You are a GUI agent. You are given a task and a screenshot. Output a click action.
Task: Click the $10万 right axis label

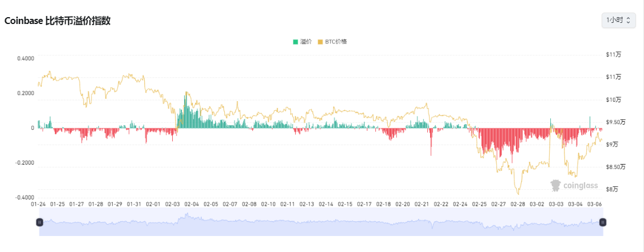(x=614, y=100)
